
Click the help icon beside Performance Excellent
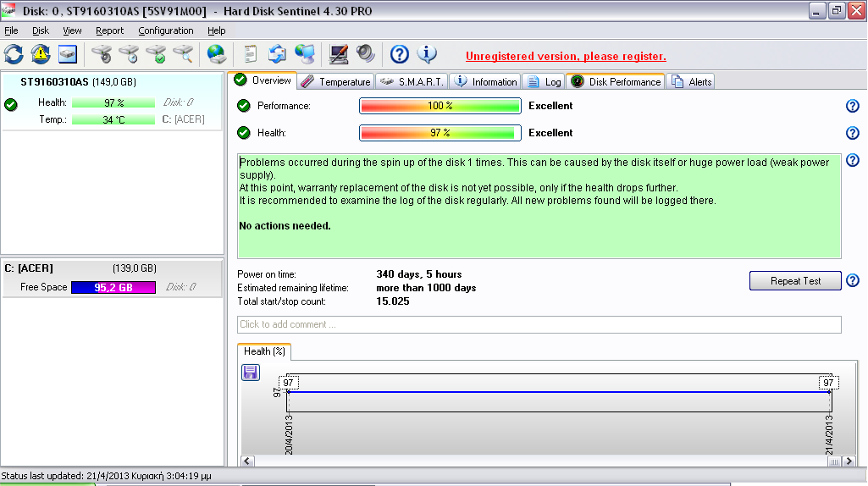click(x=853, y=106)
